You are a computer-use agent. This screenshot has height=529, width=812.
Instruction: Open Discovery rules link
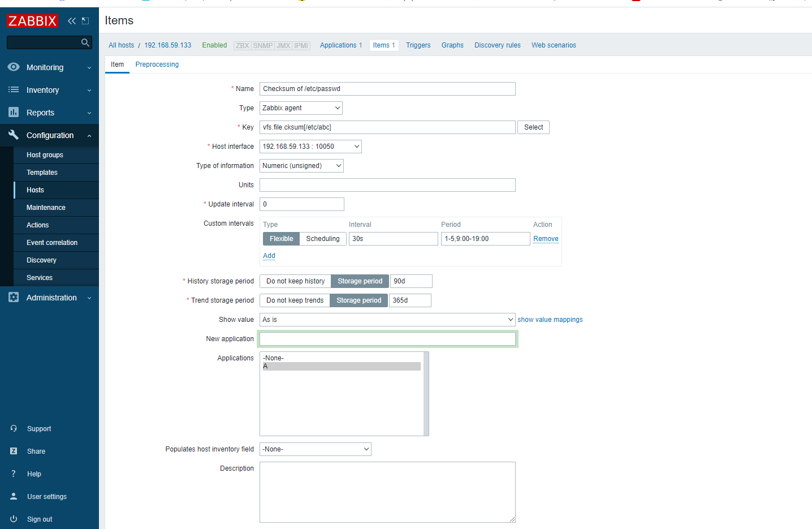coord(498,45)
